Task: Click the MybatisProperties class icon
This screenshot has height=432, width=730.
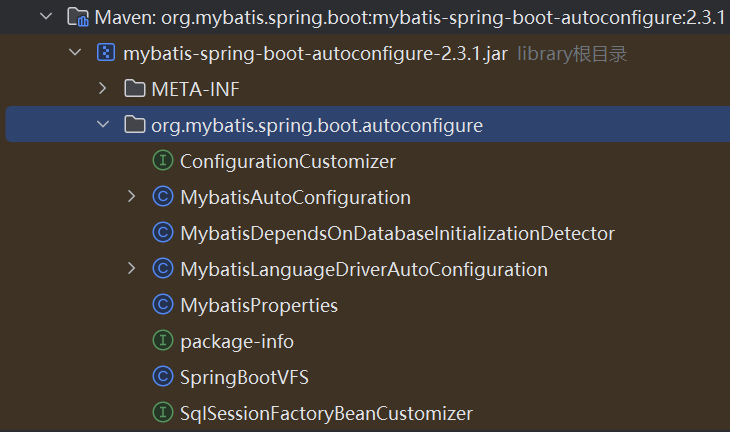Action: tap(163, 304)
